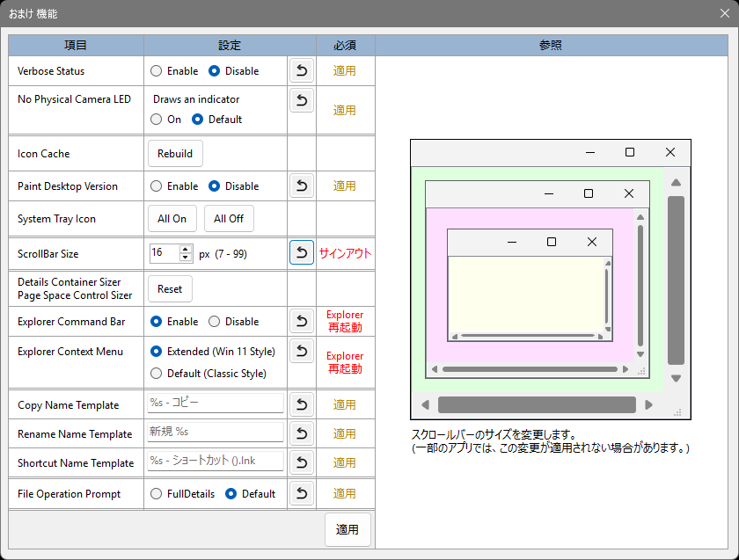The image size is (739, 560).
Task: Turn On the camera LED indicator
Action: pyautogui.click(x=156, y=120)
